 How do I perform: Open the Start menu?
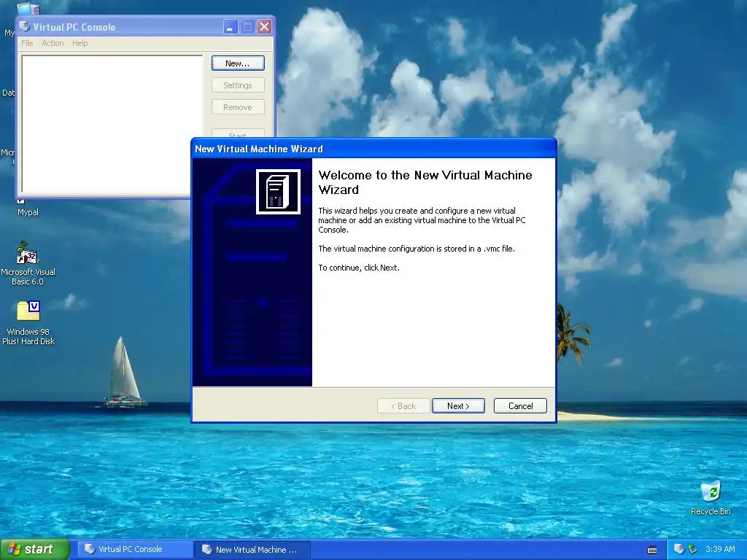coord(35,549)
